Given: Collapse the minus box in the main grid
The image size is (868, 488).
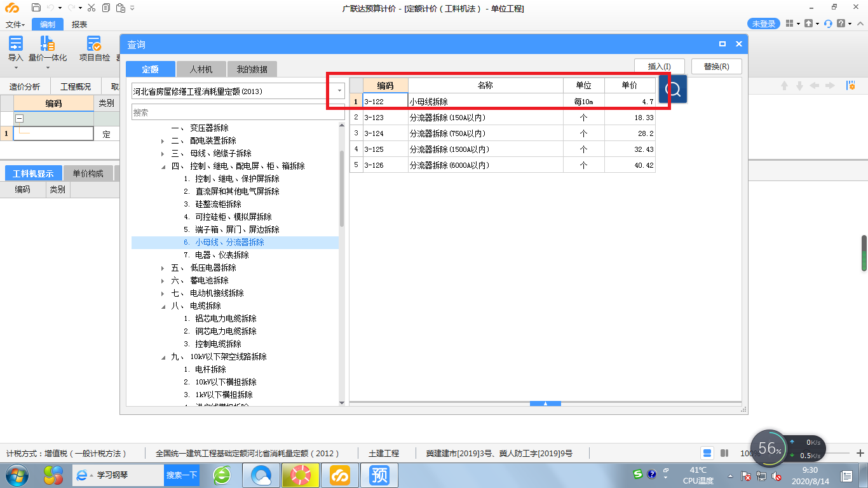Looking at the screenshot, I should coord(19,118).
